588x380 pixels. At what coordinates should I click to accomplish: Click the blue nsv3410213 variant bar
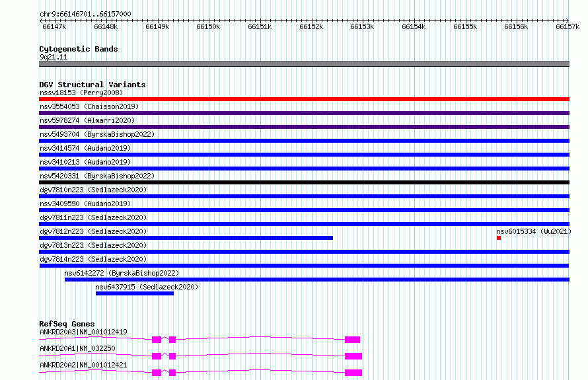(x=304, y=169)
